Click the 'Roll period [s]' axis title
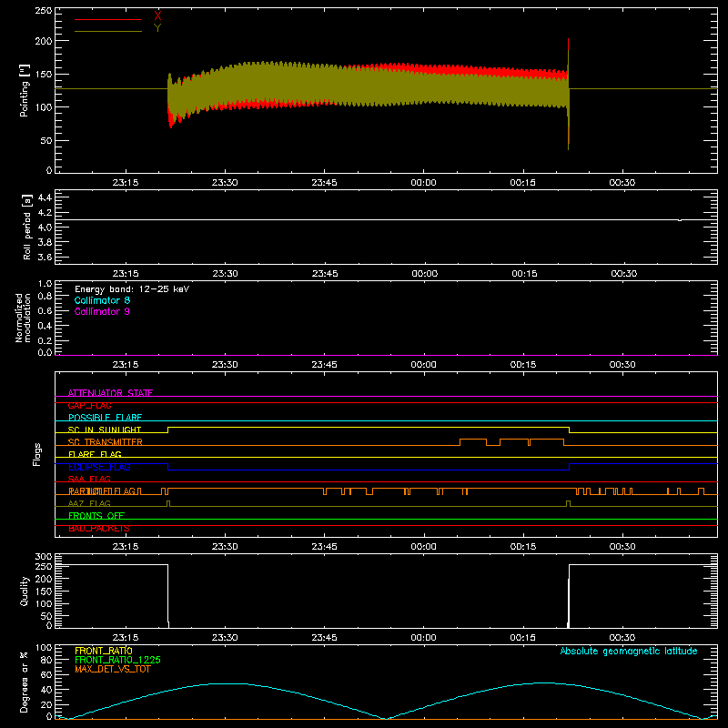728x728 pixels. 27,227
